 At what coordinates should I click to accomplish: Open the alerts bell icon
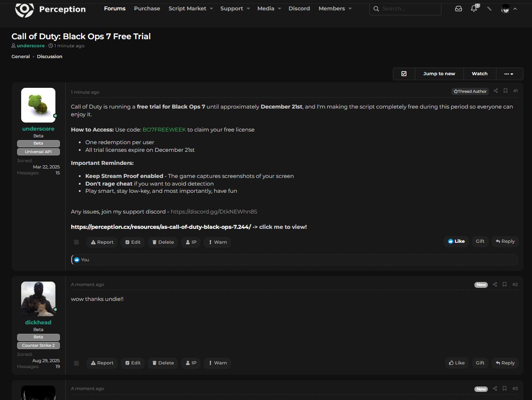(474, 8)
